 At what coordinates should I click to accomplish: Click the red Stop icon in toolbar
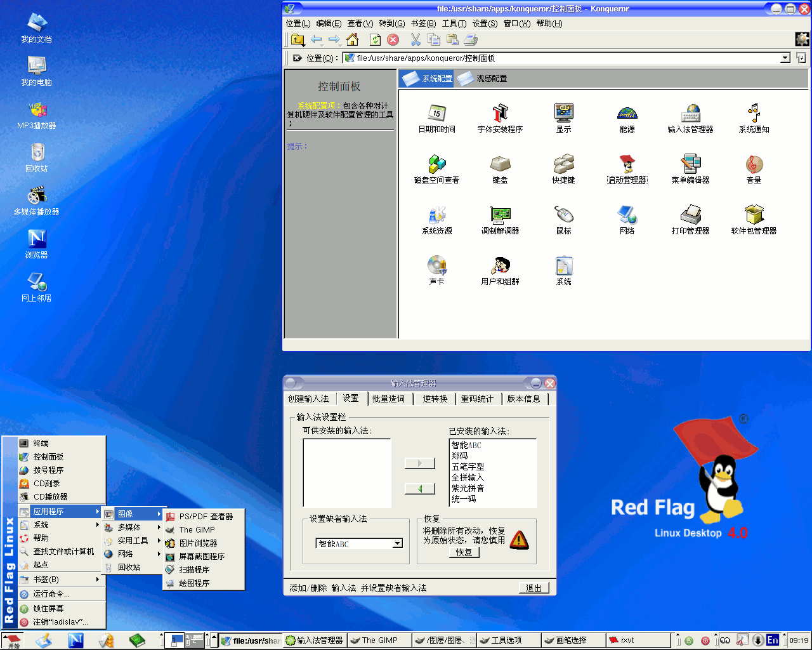(x=393, y=40)
